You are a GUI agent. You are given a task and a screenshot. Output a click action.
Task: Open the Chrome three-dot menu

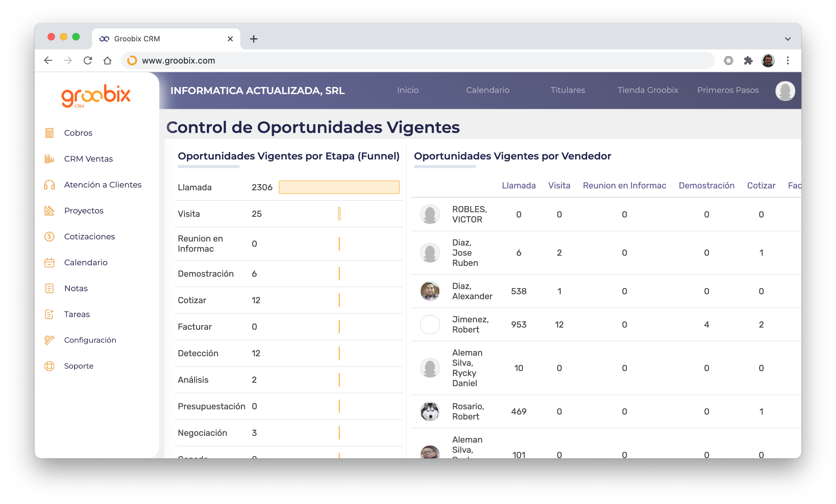[788, 60]
